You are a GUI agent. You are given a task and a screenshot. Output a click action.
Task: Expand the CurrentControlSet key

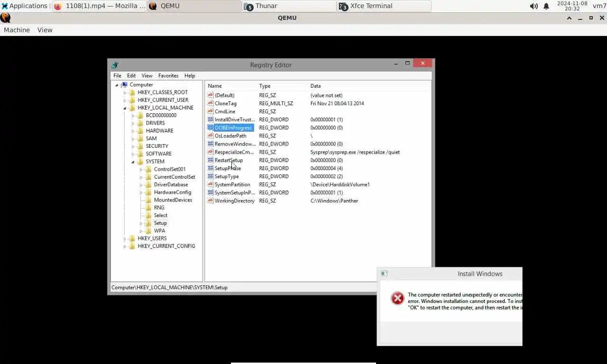(x=141, y=177)
